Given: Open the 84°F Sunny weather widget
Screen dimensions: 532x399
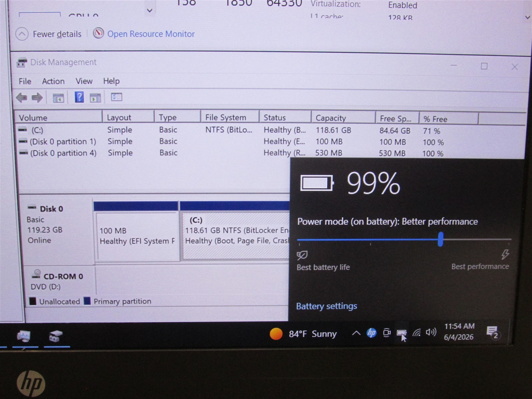Looking at the screenshot, I should (x=303, y=333).
